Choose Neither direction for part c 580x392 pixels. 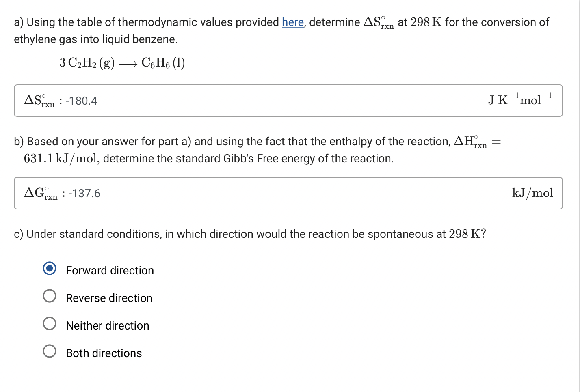click(x=49, y=323)
